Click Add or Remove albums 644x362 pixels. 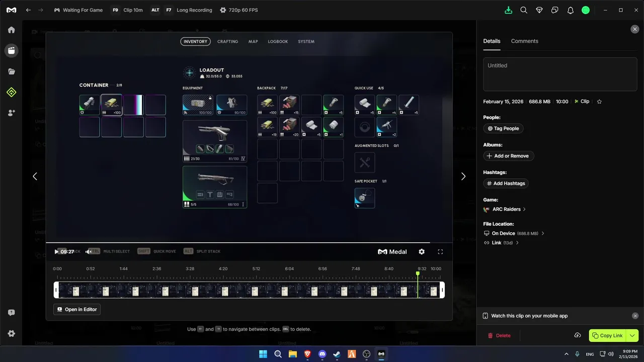point(509,156)
